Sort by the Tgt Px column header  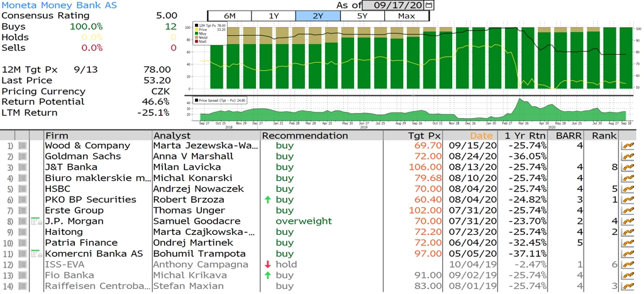point(413,135)
